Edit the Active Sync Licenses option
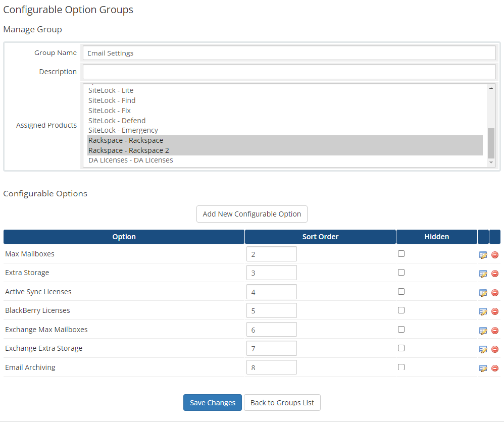504x429 pixels. pyautogui.click(x=483, y=293)
